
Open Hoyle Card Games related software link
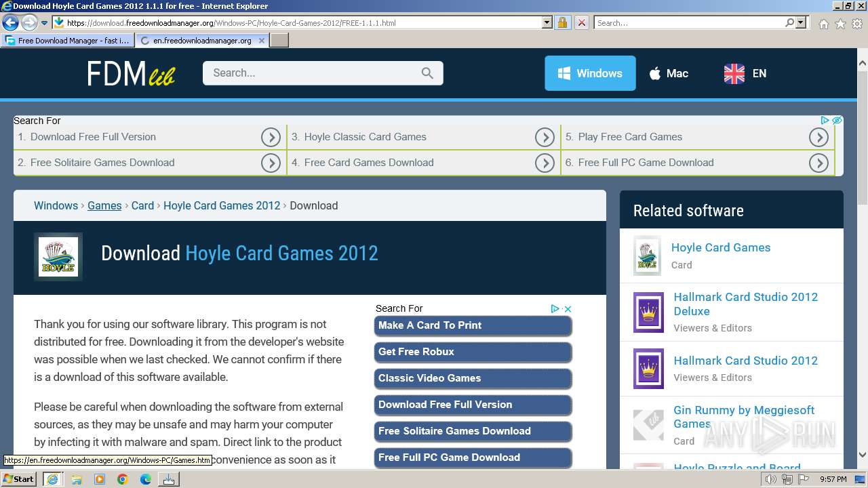(x=721, y=247)
